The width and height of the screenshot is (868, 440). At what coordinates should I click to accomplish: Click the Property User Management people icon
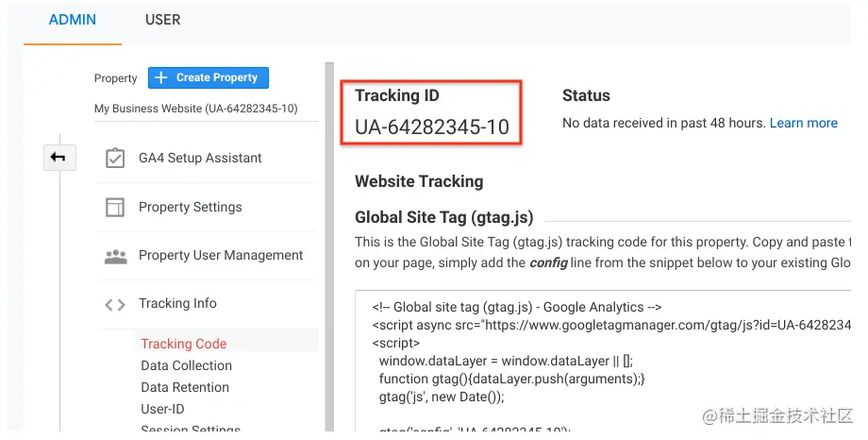[x=116, y=256]
